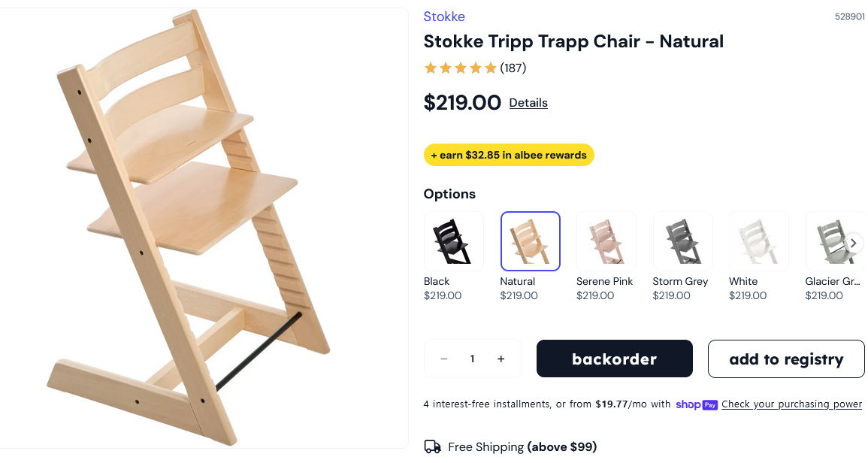Click the backorder button
The height and width of the screenshot is (463, 868).
[615, 359]
